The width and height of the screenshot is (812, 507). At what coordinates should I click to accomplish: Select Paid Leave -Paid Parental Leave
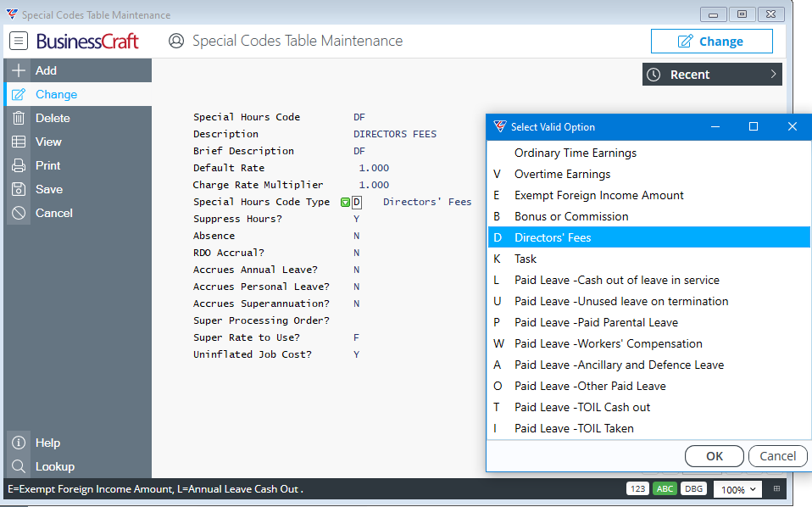[x=649, y=323]
